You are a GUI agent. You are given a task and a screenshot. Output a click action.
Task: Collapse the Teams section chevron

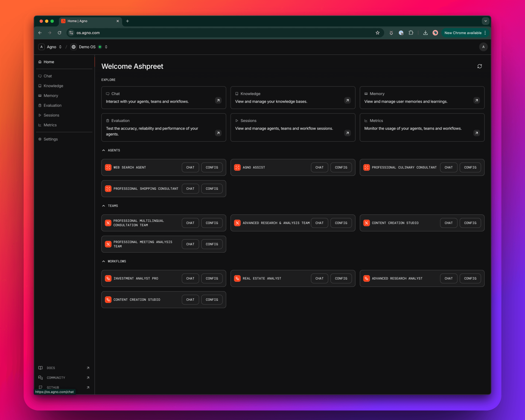(x=104, y=206)
